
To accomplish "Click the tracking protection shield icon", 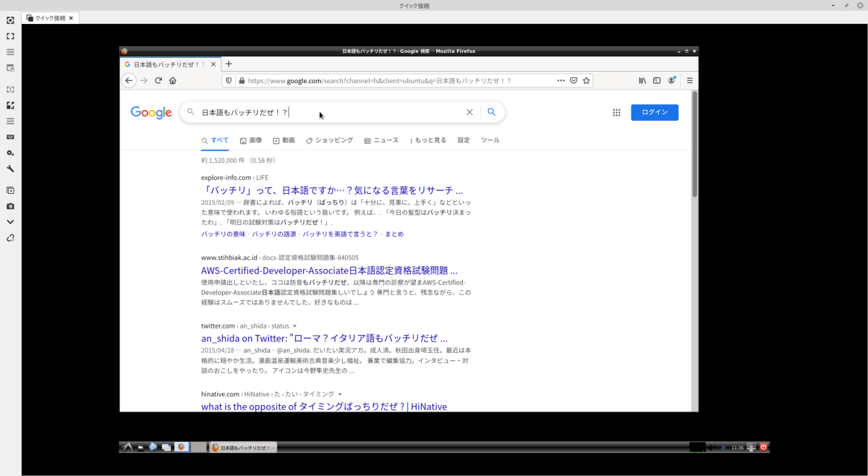I will 229,80.
